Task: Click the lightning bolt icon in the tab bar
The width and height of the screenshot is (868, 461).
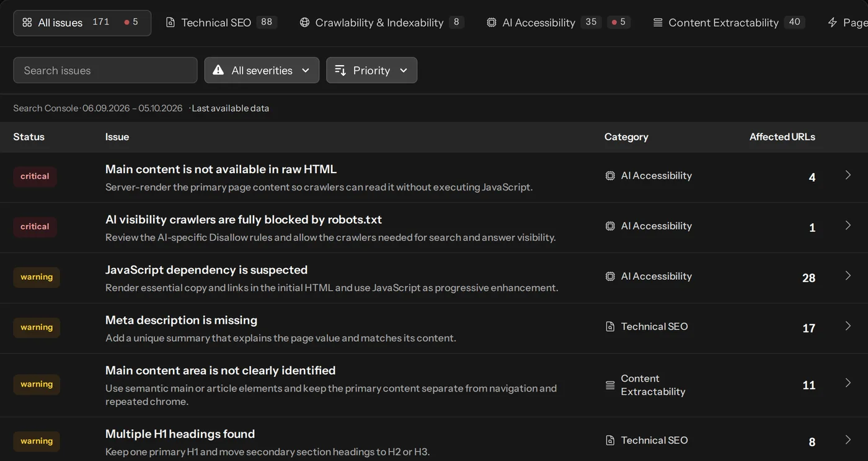Action: [833, 22]
